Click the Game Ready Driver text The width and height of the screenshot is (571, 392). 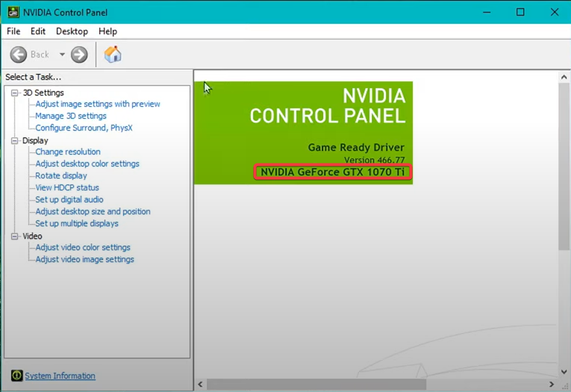coord(356,148)
